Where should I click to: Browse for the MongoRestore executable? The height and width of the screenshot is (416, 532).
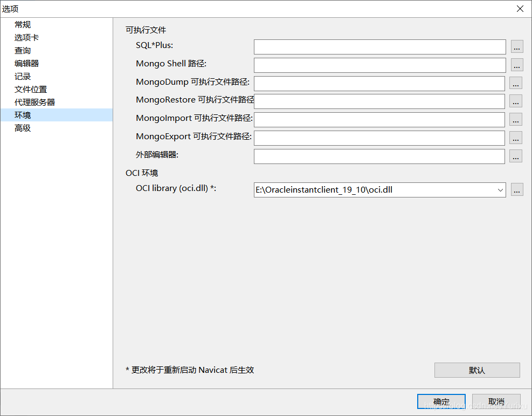[x=516, y=101]
